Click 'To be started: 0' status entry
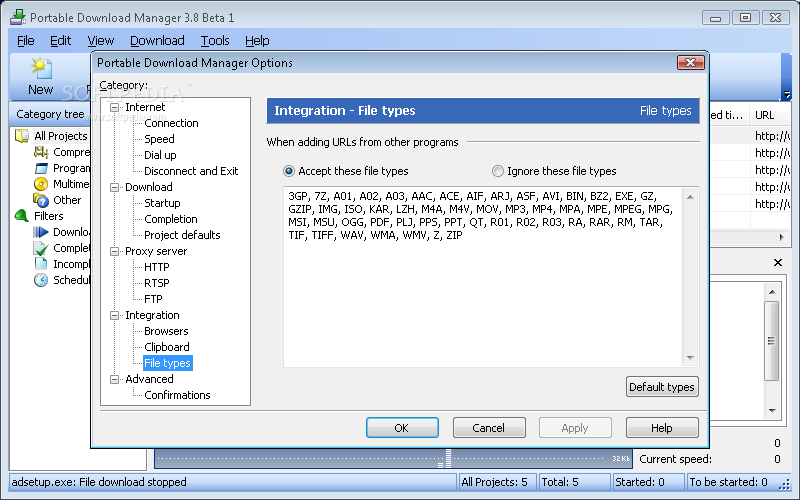 pyautogui.click(x=728, y=482)
